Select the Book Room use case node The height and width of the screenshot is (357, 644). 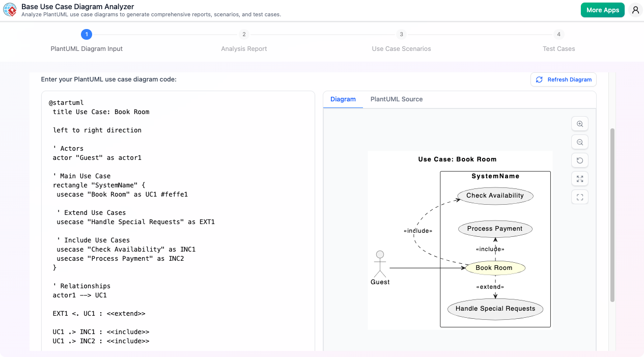494,267
